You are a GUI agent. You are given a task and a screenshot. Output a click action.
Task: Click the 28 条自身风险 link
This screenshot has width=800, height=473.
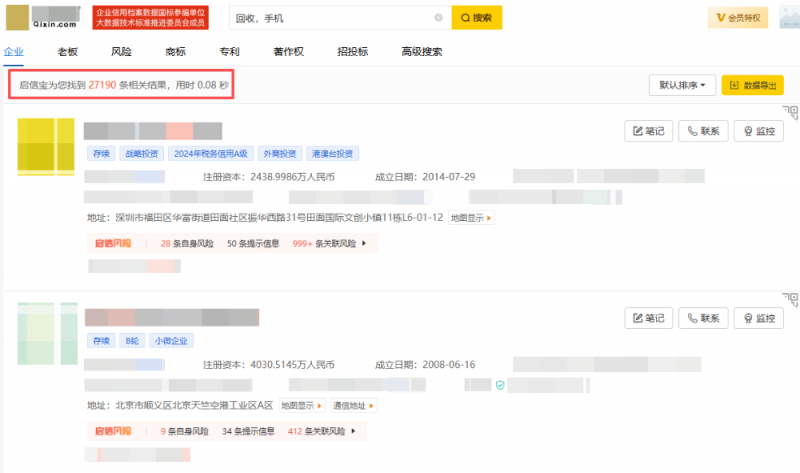coord(186,243)
